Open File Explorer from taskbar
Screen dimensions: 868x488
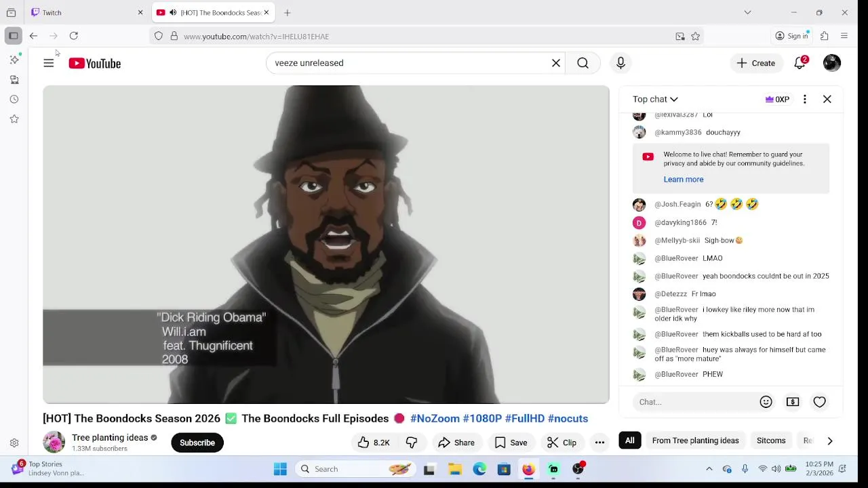[455, 469]
